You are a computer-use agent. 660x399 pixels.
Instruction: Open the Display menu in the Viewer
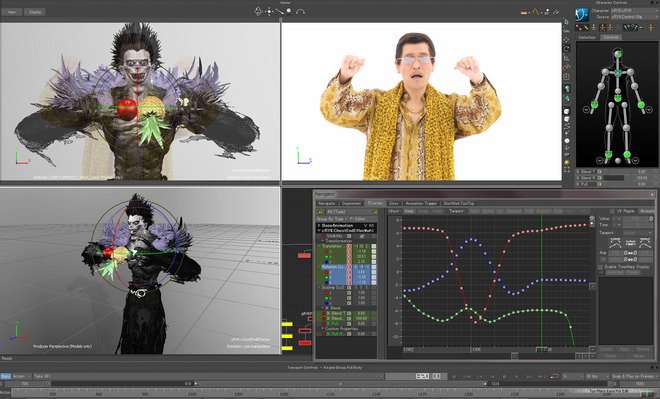(35, 12)
